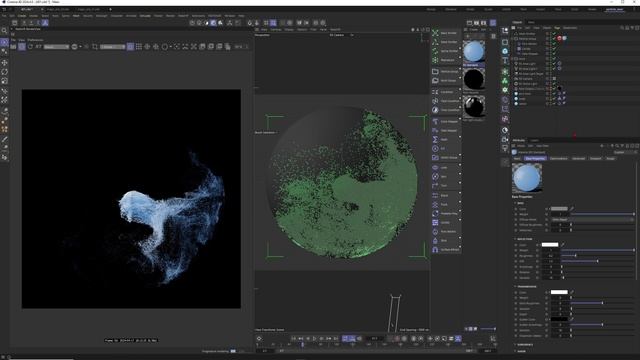The width and height of the screenshot is (640, 360).
Task: Expand the Subsurface section in attributes
Action: 516,344
